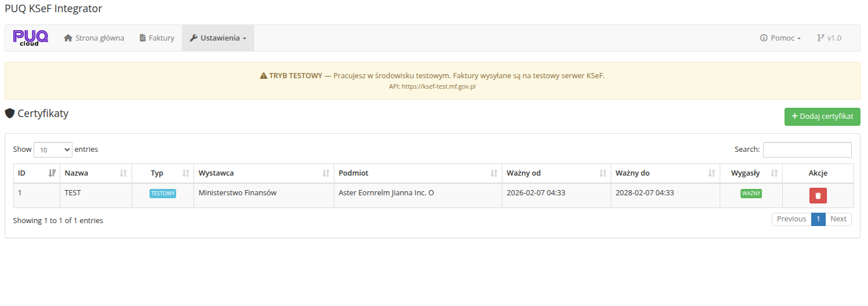
Task: Click Dodaj certyfikat button
Action: click(822, 116)
